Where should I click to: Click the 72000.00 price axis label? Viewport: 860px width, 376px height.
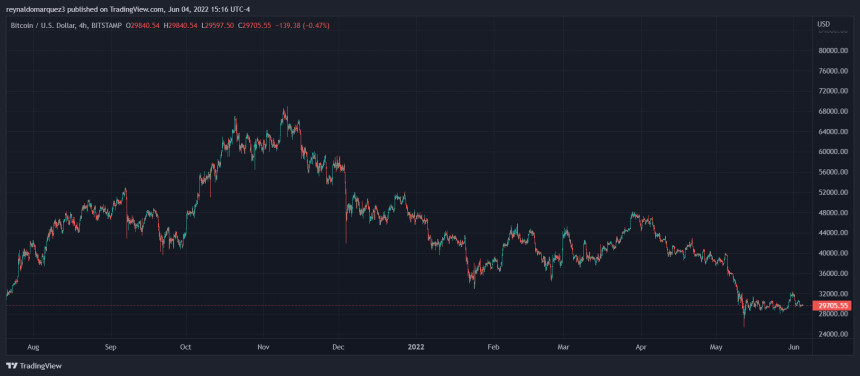[x=833, y=92]
